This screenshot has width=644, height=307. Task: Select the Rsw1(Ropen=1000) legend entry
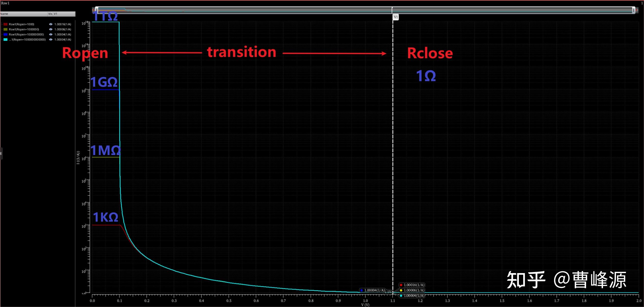click(x=21, y=24)
